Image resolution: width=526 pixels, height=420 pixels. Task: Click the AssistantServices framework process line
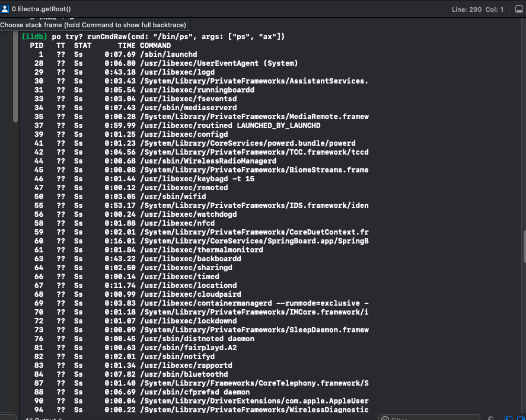click(254, 81)
